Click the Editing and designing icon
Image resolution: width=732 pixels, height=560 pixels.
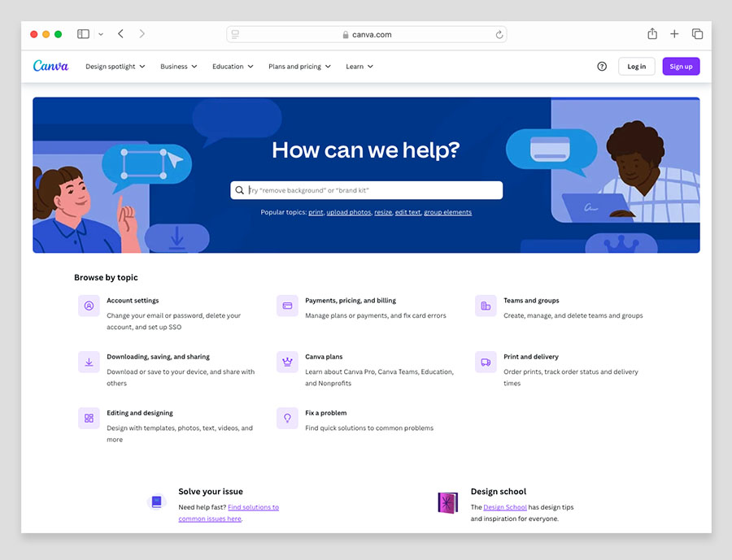tap(89, 418)
